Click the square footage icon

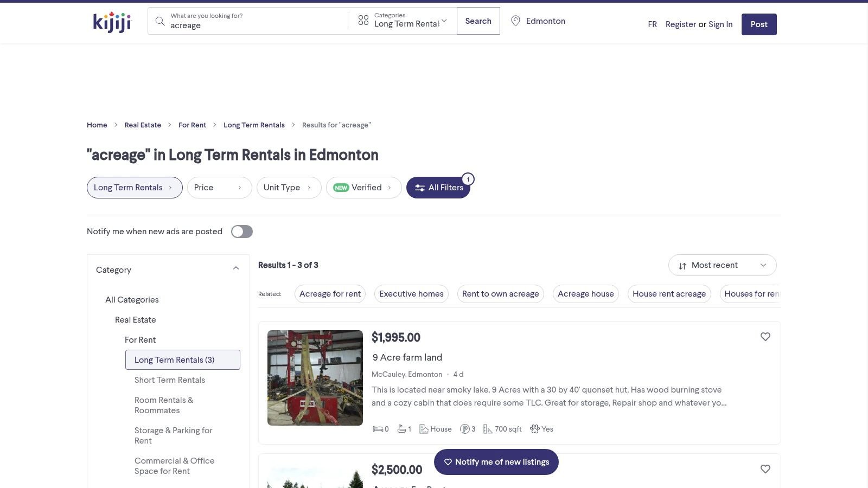click(488, 429)
